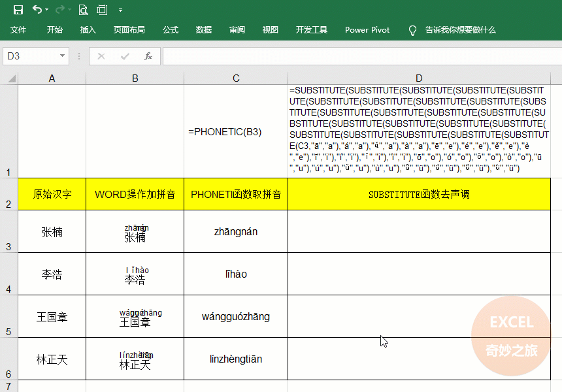Click cell B3 张楠 with pinyin annotation
The image size is (562, 392).
[x=135, y=231]
